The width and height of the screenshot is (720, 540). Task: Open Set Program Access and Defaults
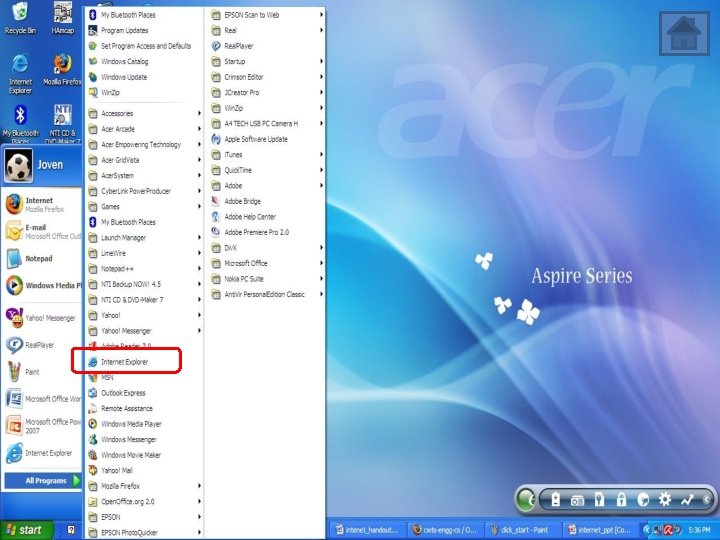[x=144, y=46]
